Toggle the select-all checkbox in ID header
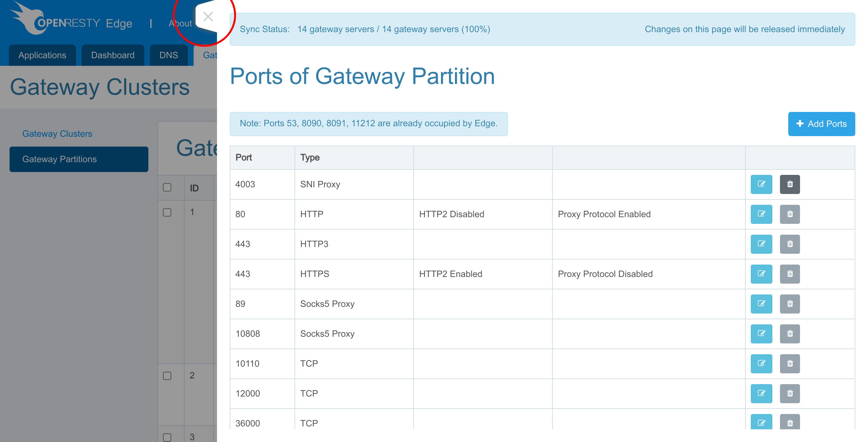Screen dimensions: 868x442 point(167,187)
